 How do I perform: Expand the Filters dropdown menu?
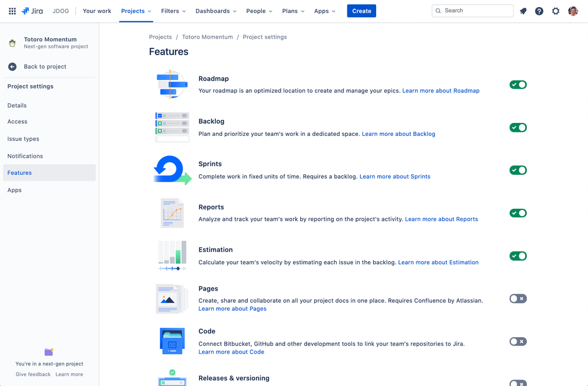coord(173,11)
